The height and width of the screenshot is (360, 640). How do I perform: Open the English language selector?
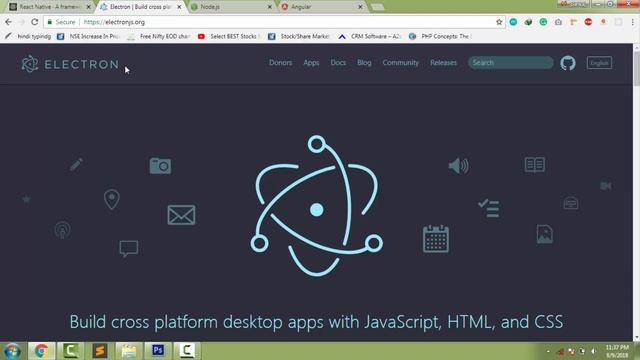[599, 63]
